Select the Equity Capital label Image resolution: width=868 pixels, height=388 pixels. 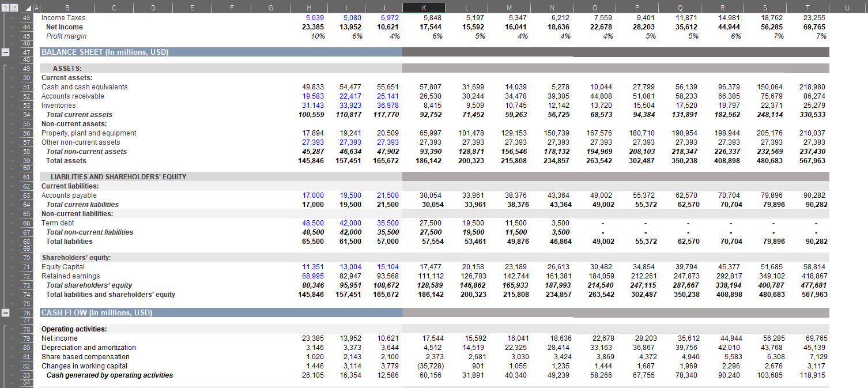(63, 267)
